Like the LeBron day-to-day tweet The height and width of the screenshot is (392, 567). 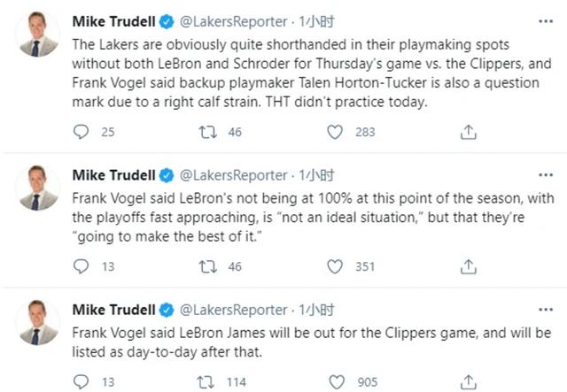pyautogui.click(x=335, y=381)
